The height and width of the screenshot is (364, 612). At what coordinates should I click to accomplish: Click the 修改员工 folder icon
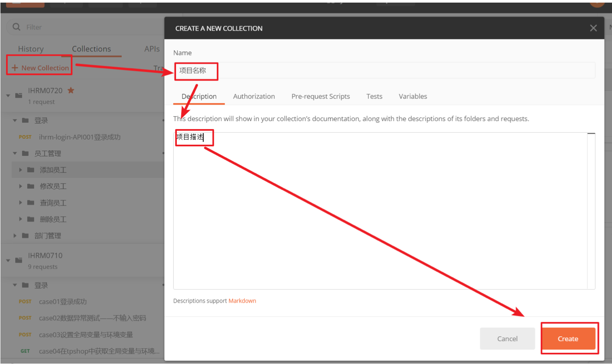(30, 186)
